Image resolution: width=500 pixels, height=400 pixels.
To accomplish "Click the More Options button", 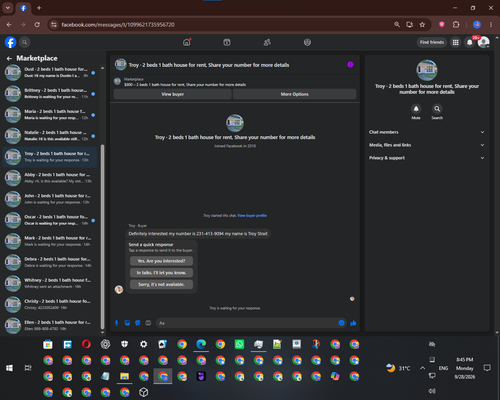I will point(294,94).
